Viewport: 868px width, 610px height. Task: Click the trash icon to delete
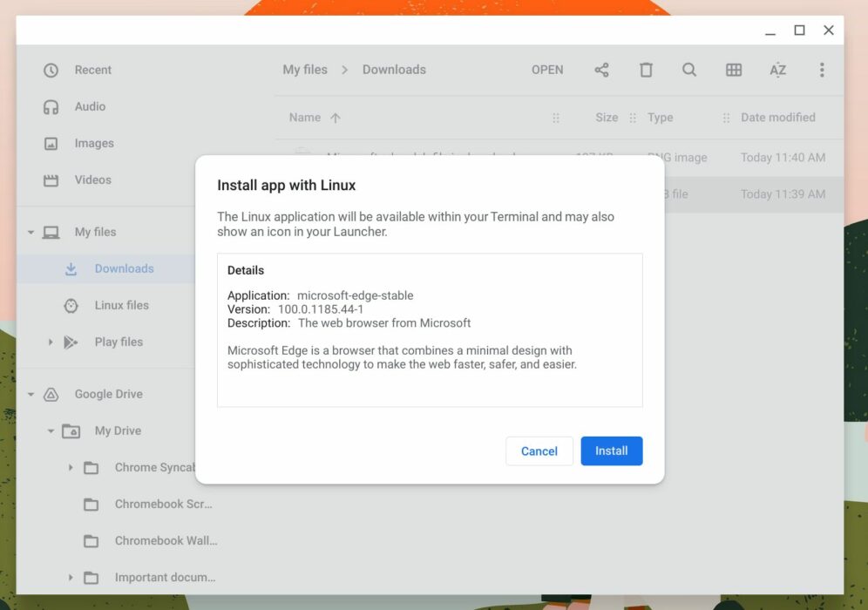tap(646, 70)
